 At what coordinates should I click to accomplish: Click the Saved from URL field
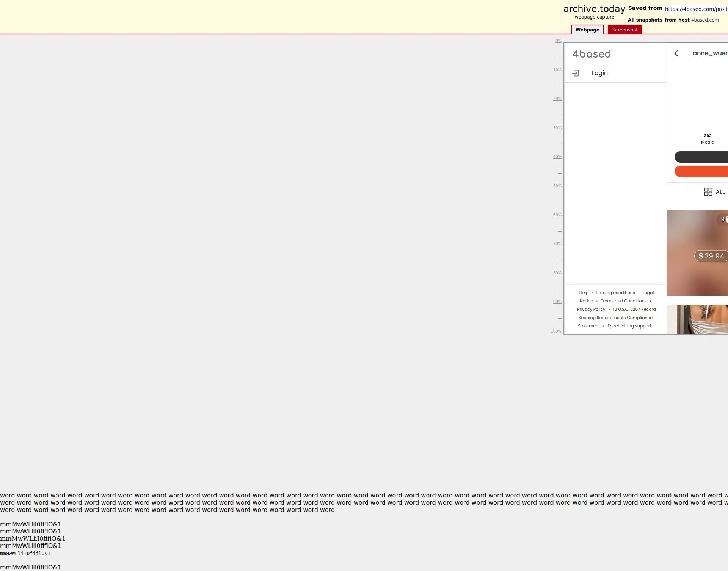point(696,9)
